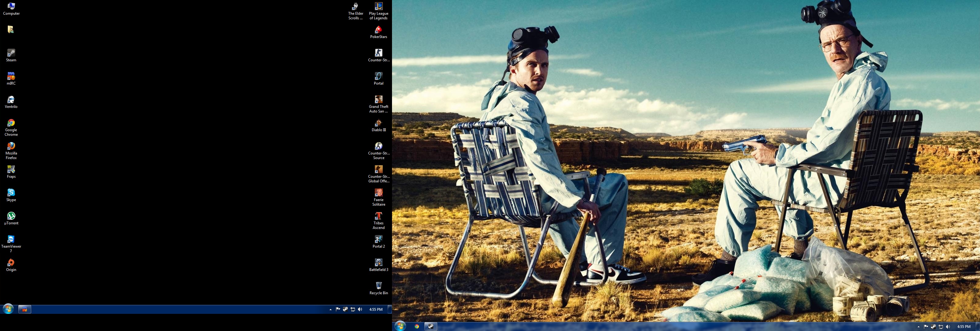980x331 pixels.
Task: Open the Recycle Bin
Action: click(x=379, y=288)
